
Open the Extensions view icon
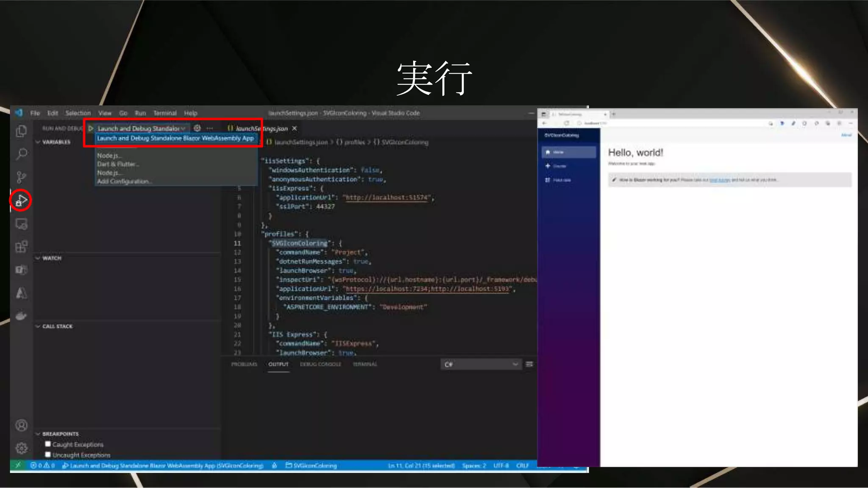(21, 247)
